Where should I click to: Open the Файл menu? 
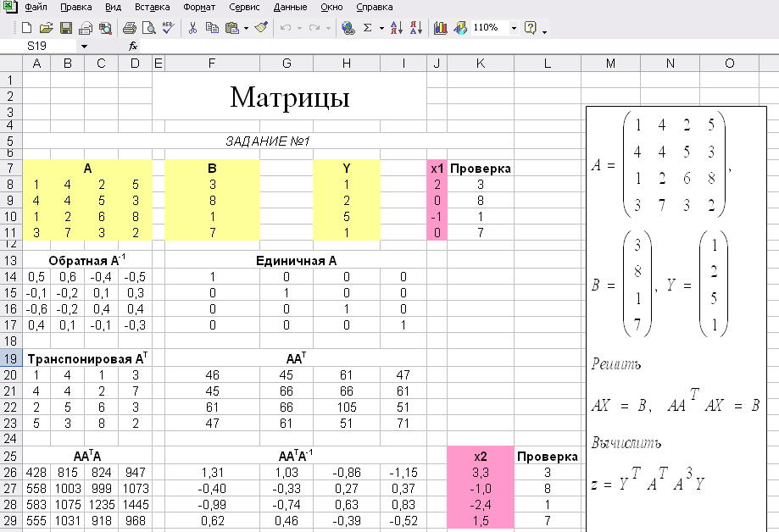tap(36, 7)
